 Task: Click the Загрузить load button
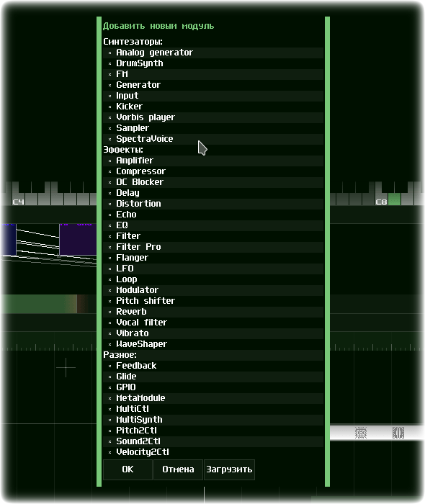[x=229, y=469]
